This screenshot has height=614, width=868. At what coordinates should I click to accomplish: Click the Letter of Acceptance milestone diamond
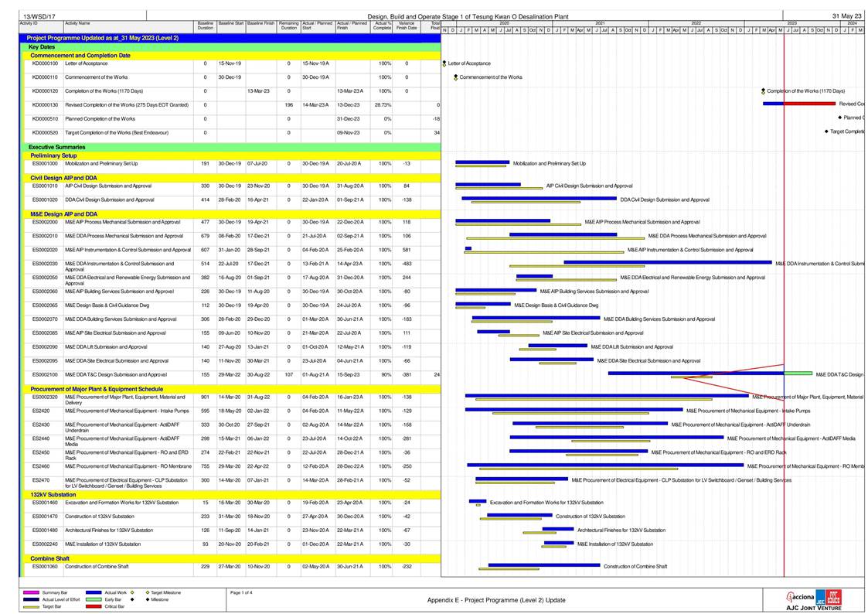coord(444,63)
